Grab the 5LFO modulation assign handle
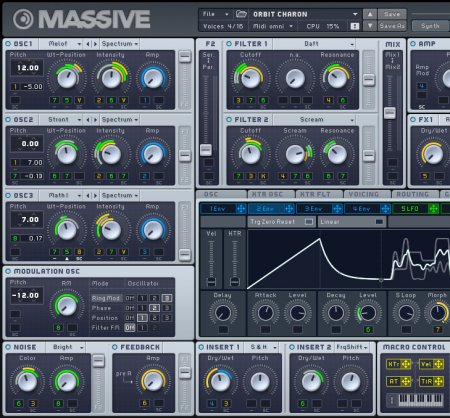 coord(433,209)
